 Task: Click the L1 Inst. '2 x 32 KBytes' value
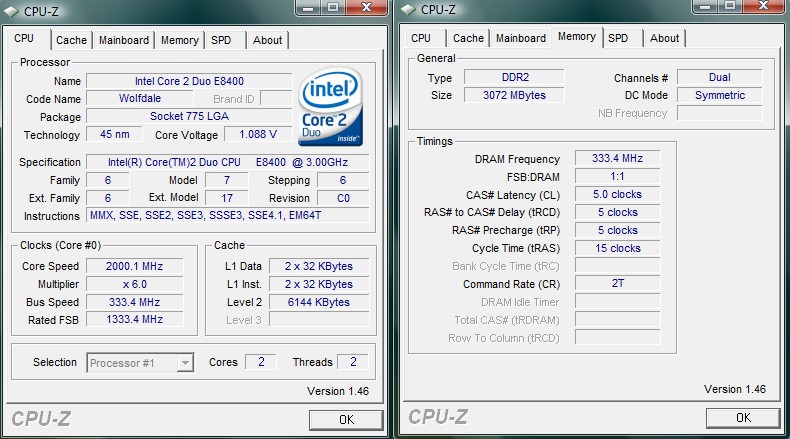(x=319, y=284)
